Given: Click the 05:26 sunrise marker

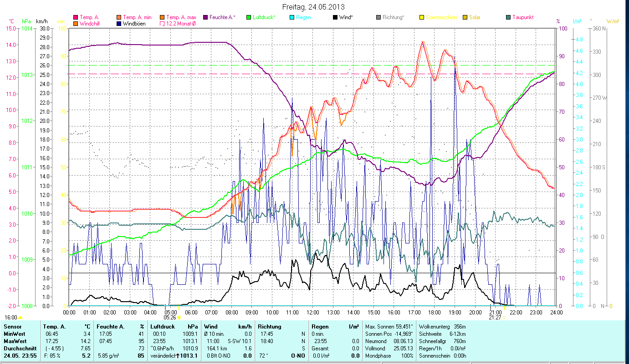Looking at the screenshot, I should (170, 318).
